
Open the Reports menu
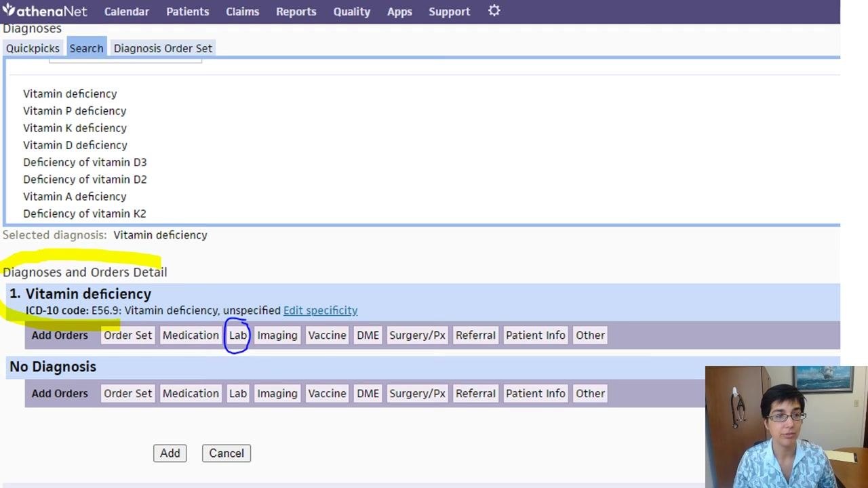(296, 12)
